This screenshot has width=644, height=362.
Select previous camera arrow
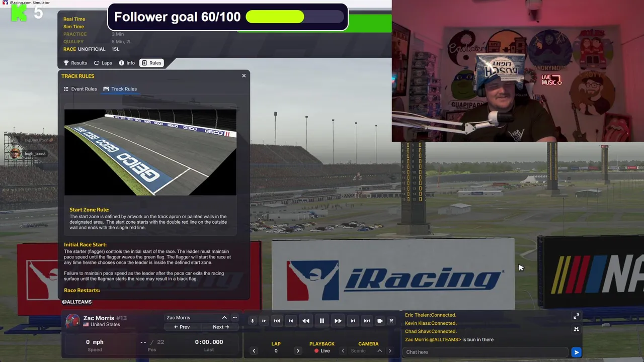[x=343, y=351]
